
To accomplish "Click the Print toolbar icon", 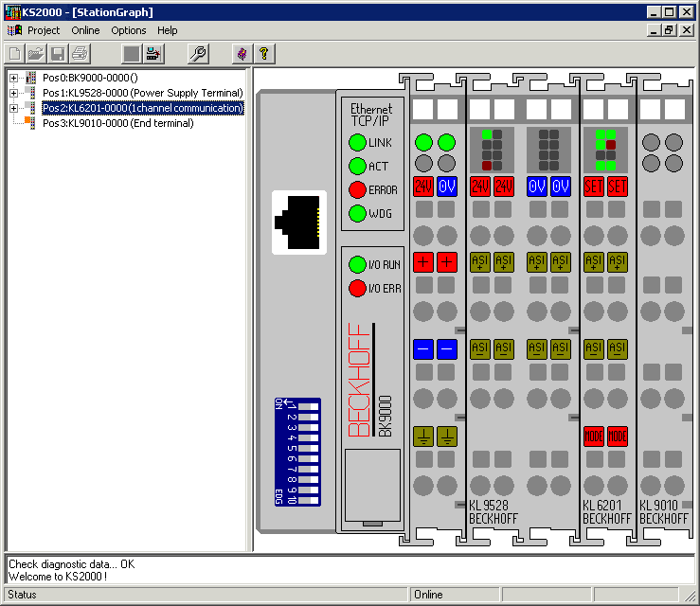I will click(x=80, y=54).
